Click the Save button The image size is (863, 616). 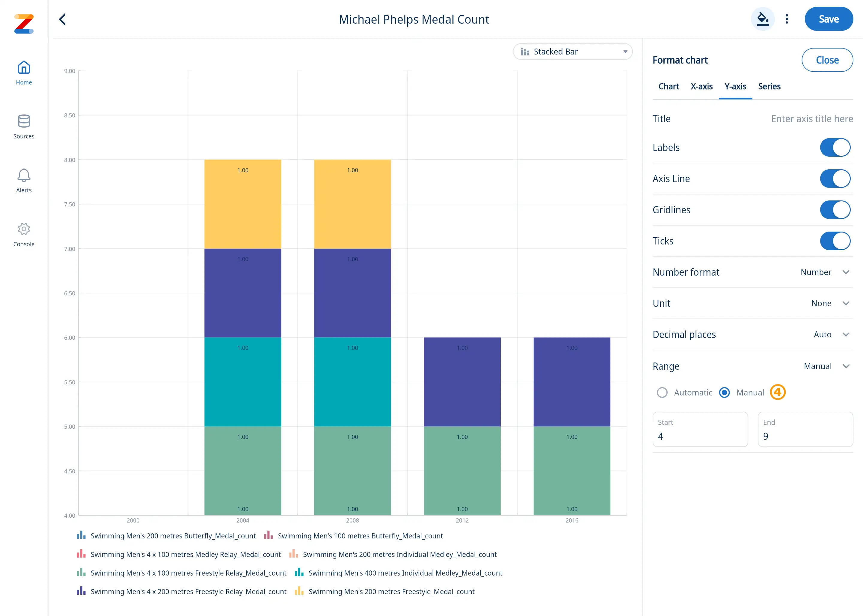coord(829,19)
